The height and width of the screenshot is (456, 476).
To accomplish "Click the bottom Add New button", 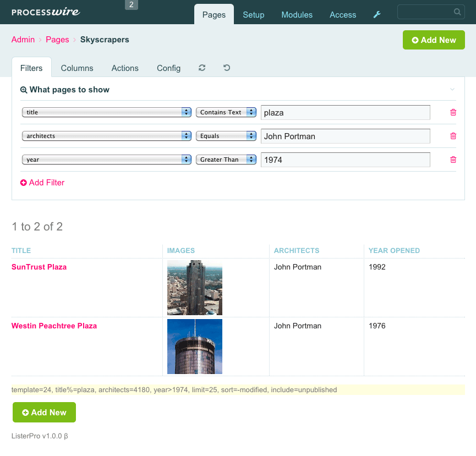I will click(45, 413).
